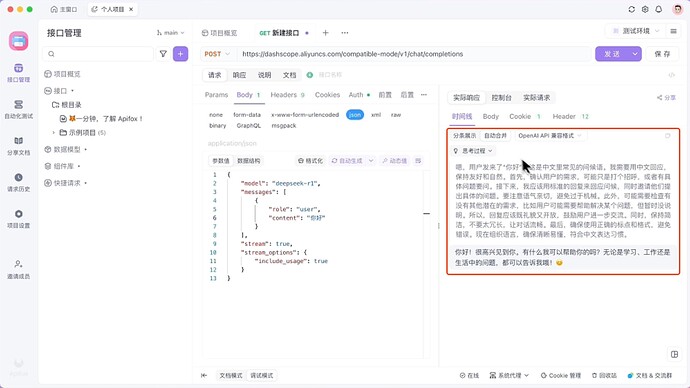The image size is (690, 388).
Task: Click the filter funnel icon beside search
Action: (163, 54)
